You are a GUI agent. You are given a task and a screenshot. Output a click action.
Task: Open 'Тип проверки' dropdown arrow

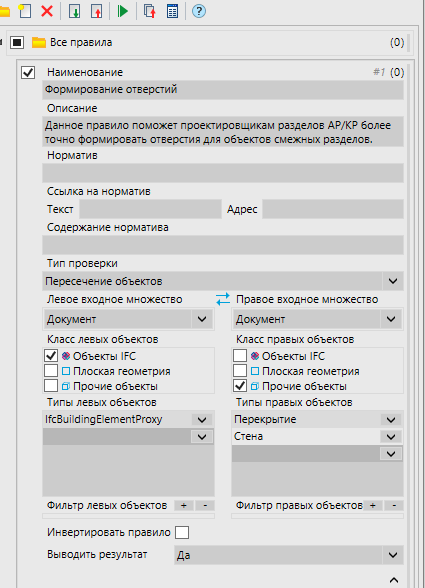pyautogui.click(x=393, y=281)
